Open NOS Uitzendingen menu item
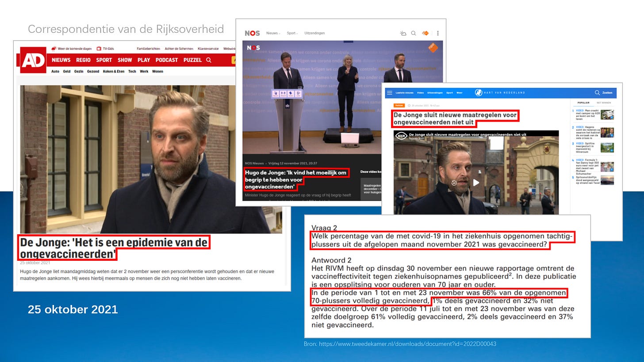This screenshot has height=362, width=644. [x=314, y=33]
